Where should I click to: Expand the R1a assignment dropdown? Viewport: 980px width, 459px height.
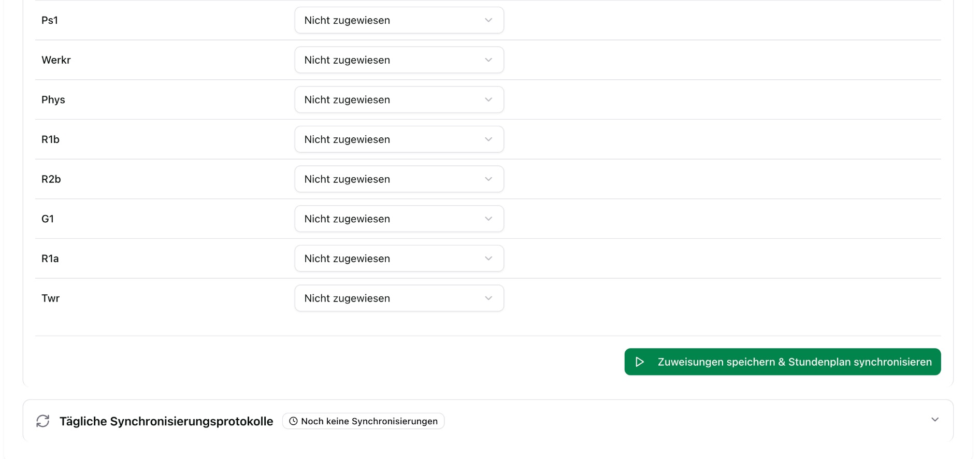click(399, 259)
